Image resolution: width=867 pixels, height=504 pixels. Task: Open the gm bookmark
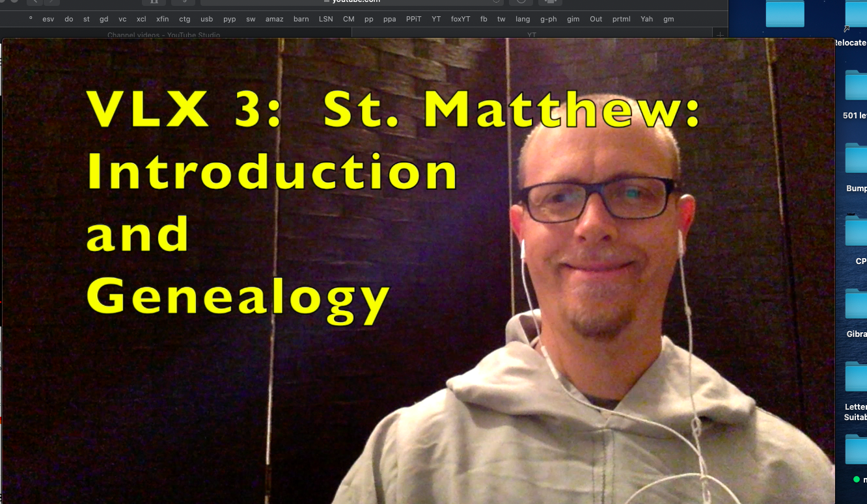point(668,19)
